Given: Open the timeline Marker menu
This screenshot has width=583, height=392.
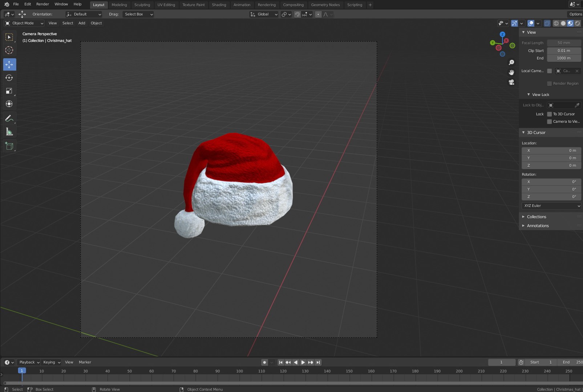Looking at the screenshot, I should click(x=85, y=362).
